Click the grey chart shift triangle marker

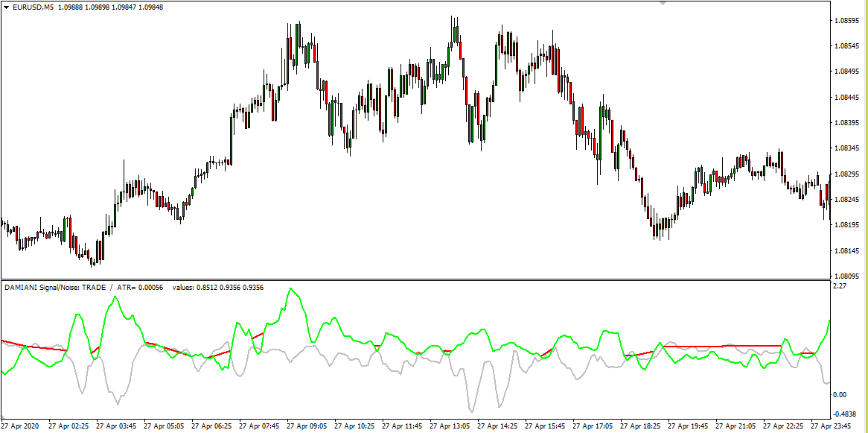coord(663,3)
